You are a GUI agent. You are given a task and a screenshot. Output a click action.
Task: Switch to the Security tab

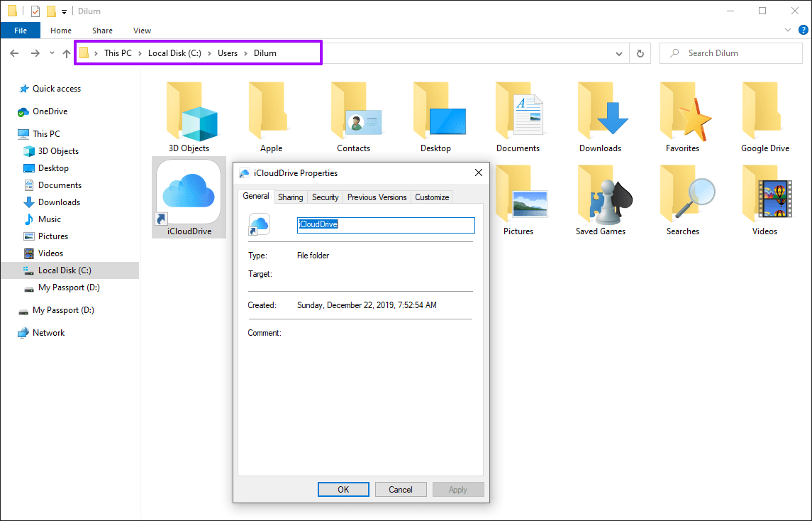[326, 197]
